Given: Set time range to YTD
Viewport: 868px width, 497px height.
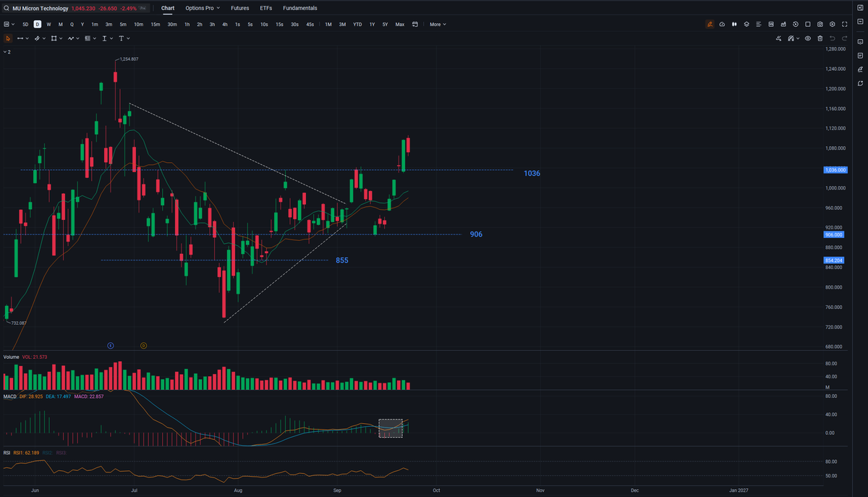Looking at the screenshot, I should (357, 24).
